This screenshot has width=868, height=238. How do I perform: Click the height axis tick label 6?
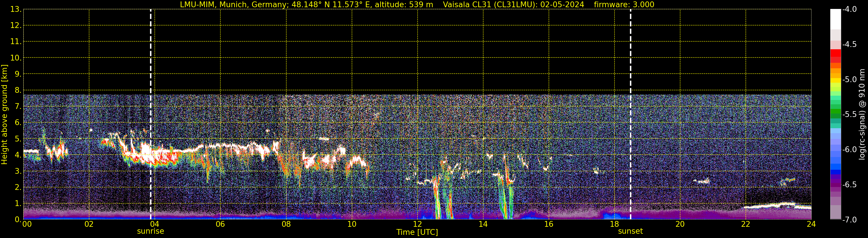(x=18, y=122)
